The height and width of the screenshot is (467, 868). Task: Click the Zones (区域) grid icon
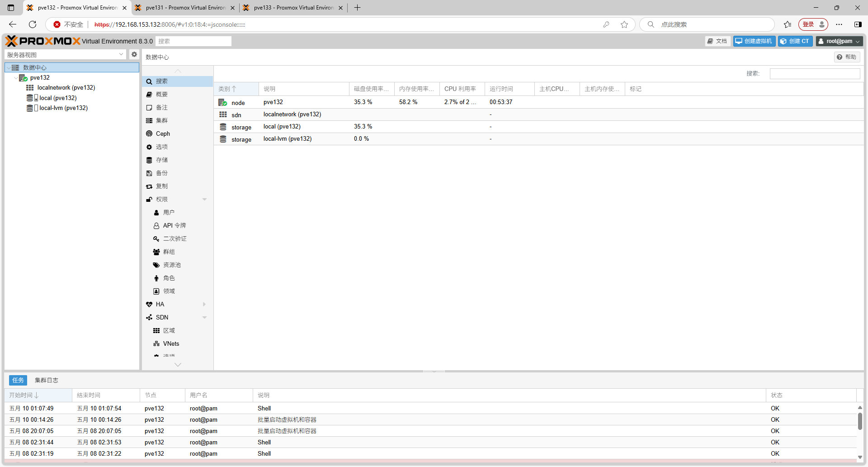tap(156, 331)
